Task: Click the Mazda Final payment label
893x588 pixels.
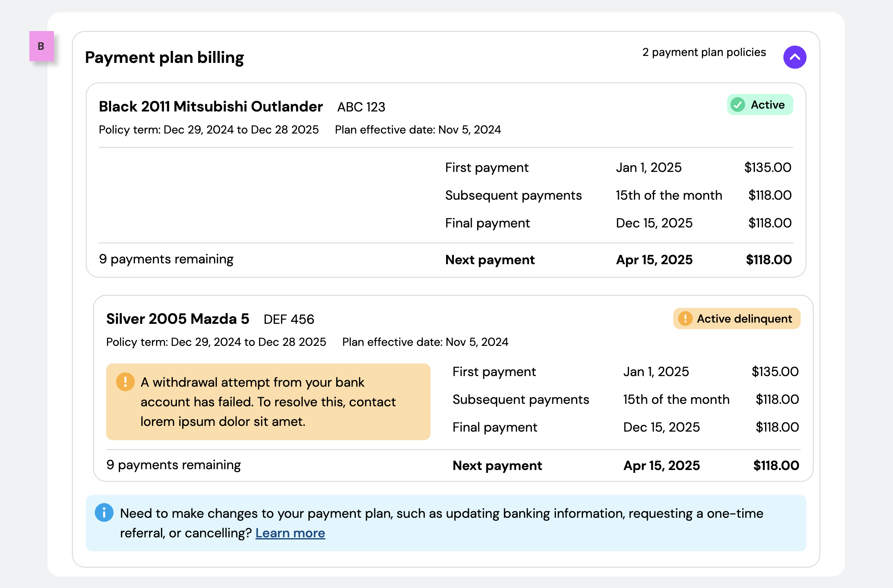Action: click(x=495, y=428)
